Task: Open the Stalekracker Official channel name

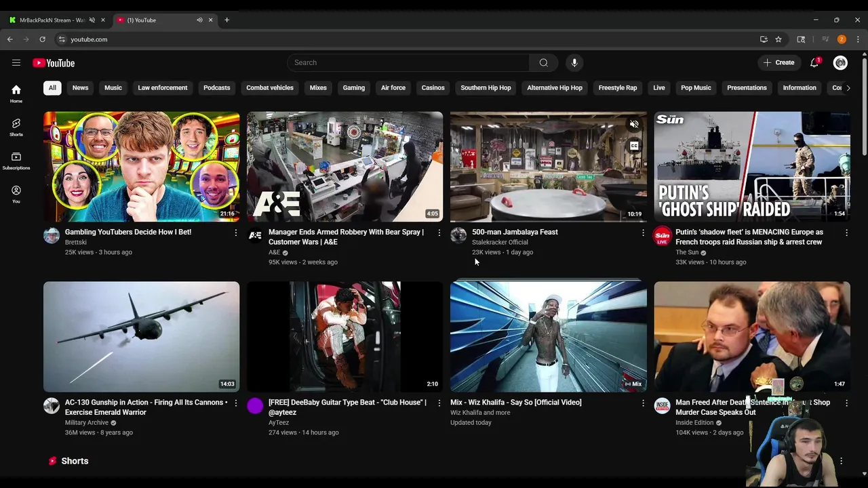Action: [500, 242]
